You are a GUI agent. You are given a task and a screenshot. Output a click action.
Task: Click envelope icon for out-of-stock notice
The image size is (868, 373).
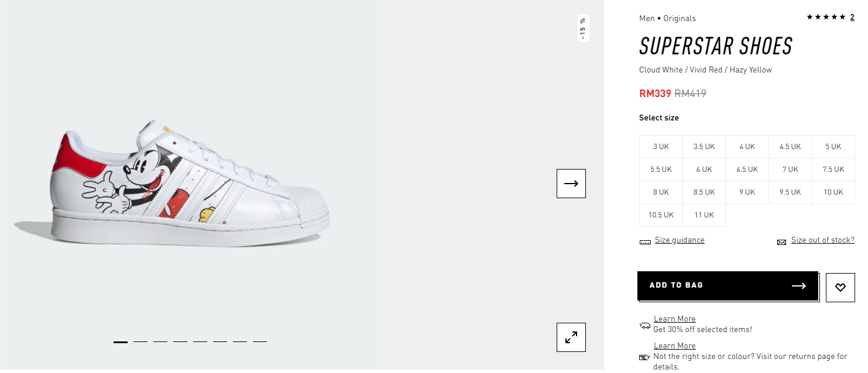pos(781,242)
